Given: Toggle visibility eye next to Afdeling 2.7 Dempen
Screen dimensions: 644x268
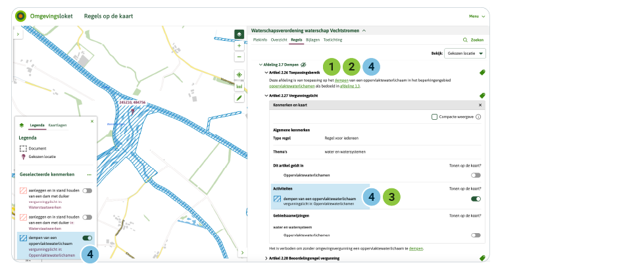Looking at the screenshot, I should click(x=304, y=65).
